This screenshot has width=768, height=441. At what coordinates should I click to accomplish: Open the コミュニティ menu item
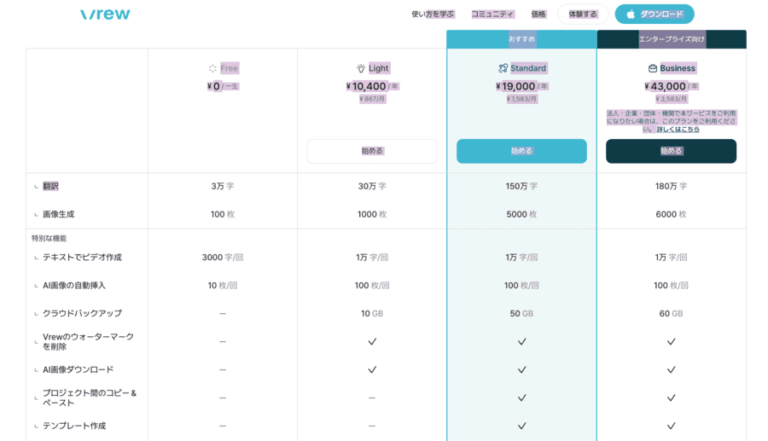point(492,15)
